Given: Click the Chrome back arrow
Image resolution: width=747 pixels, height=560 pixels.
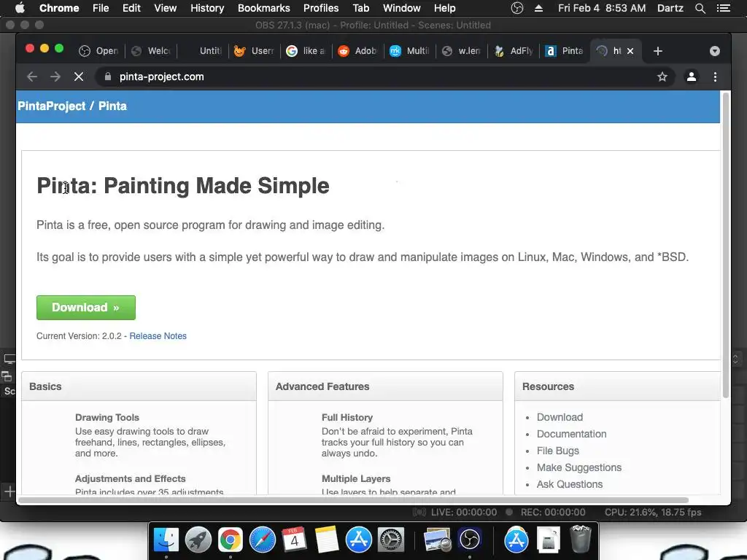Looking at the screenshot, I should point(32,77).
